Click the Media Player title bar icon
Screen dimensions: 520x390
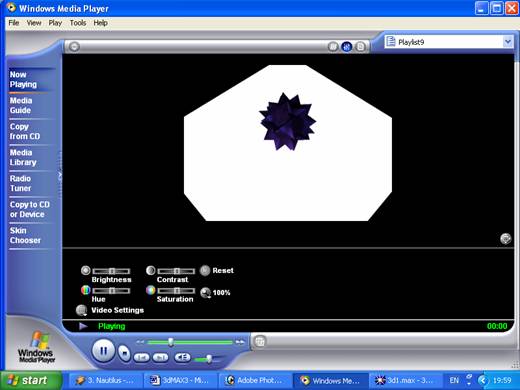click(x=11, y=7)
